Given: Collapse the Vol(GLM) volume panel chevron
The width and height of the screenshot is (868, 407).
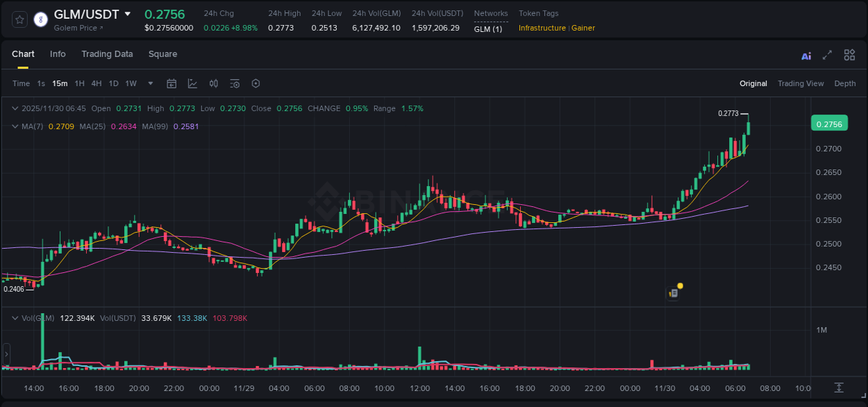Looking at the screenshot, I should tap(15, 317).
